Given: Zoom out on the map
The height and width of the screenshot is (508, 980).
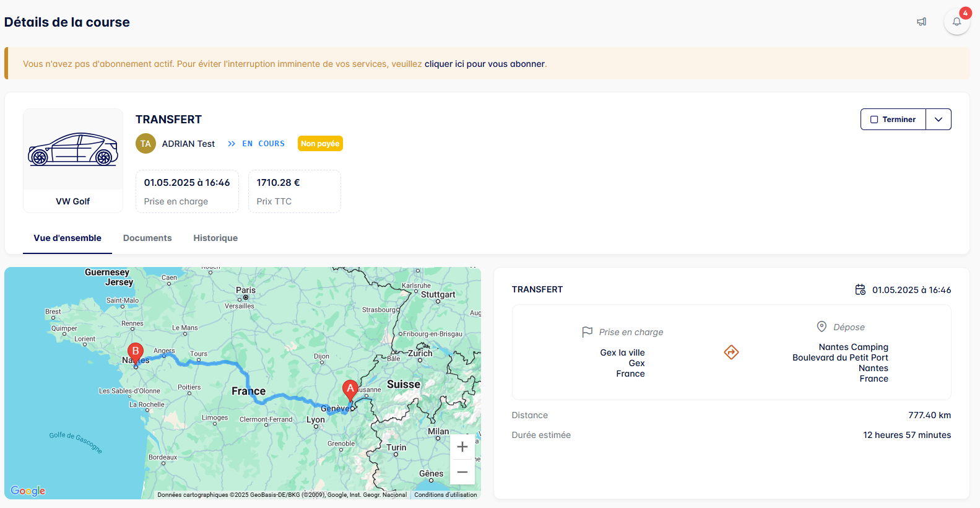Looking at the screenshot, I should point(462,472).
